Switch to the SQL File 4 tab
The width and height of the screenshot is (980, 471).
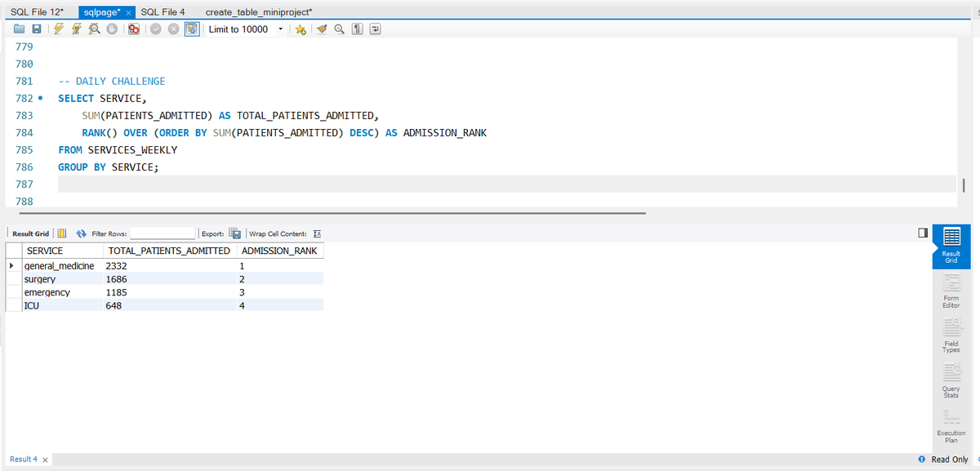(x=163, y=12)
